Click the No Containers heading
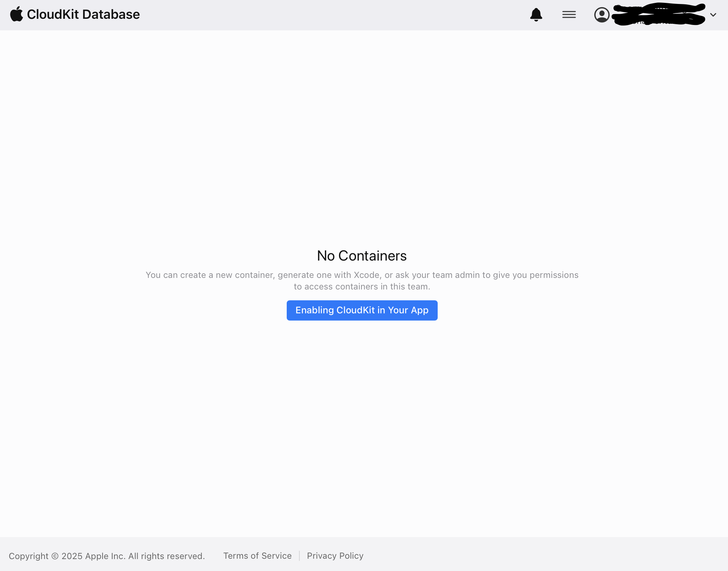Image resolution: width=728 pixels, height=571 pixels. point(362,256)
